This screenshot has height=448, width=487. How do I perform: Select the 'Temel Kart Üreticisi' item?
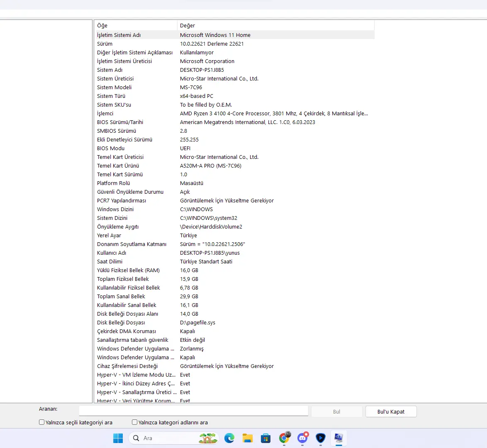120,157
